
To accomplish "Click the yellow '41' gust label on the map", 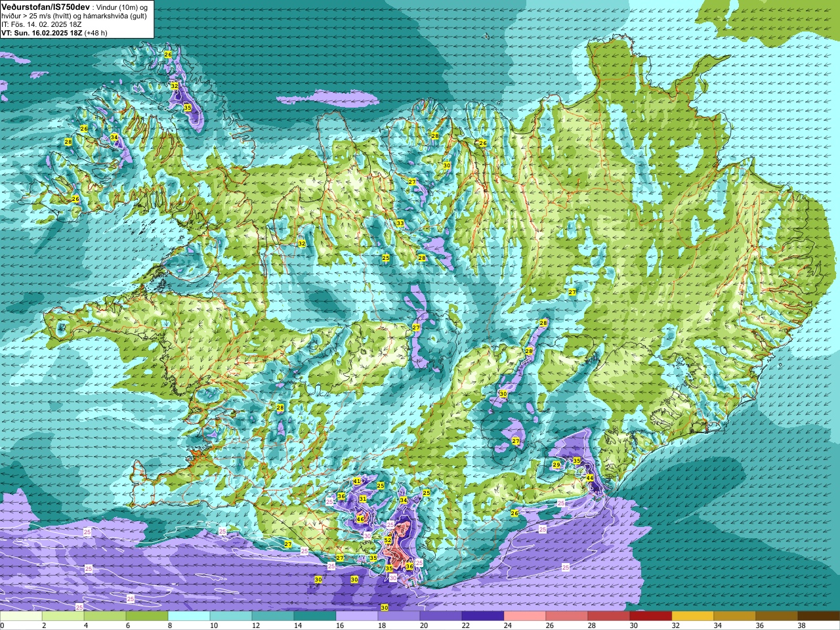I will [357, 481].
